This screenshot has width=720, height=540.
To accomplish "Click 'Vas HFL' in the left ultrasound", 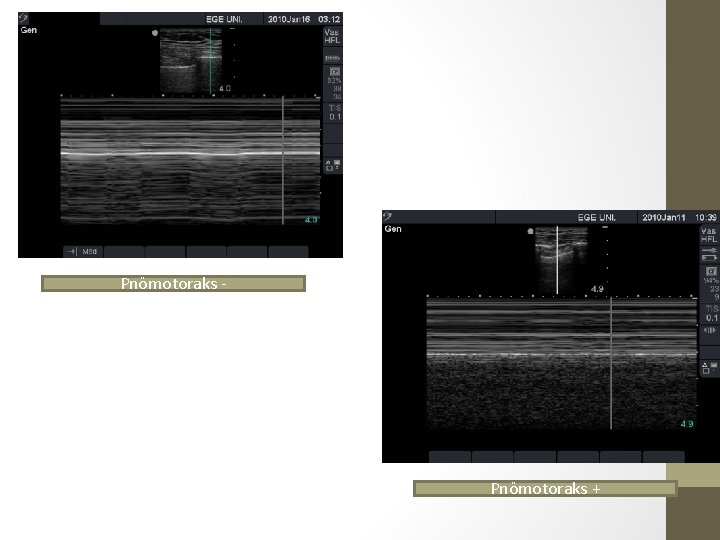I will (x=332, y=36).
